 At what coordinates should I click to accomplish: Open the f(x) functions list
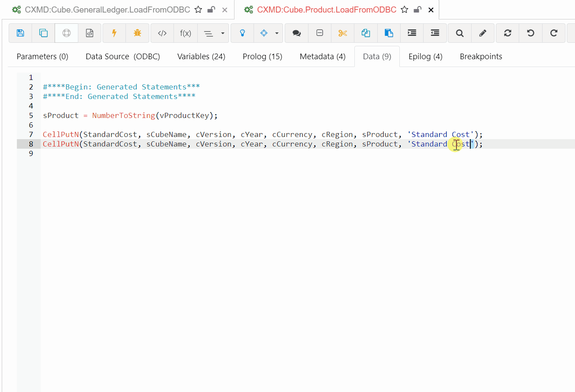[x=186, y=33]
